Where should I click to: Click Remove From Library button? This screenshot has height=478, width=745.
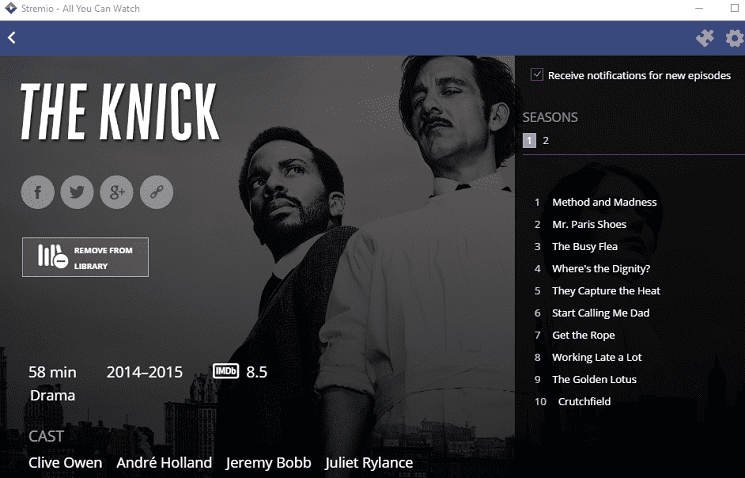coord(85,257)
